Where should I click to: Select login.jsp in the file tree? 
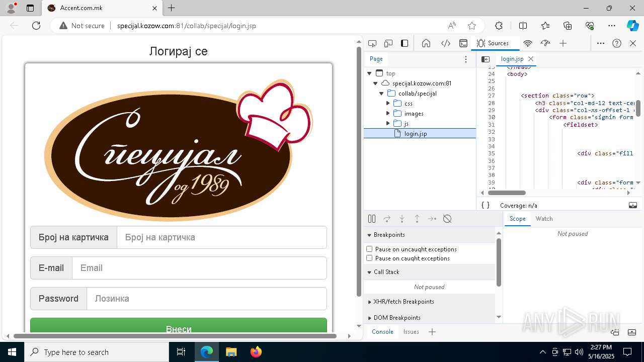coord(420,134)
